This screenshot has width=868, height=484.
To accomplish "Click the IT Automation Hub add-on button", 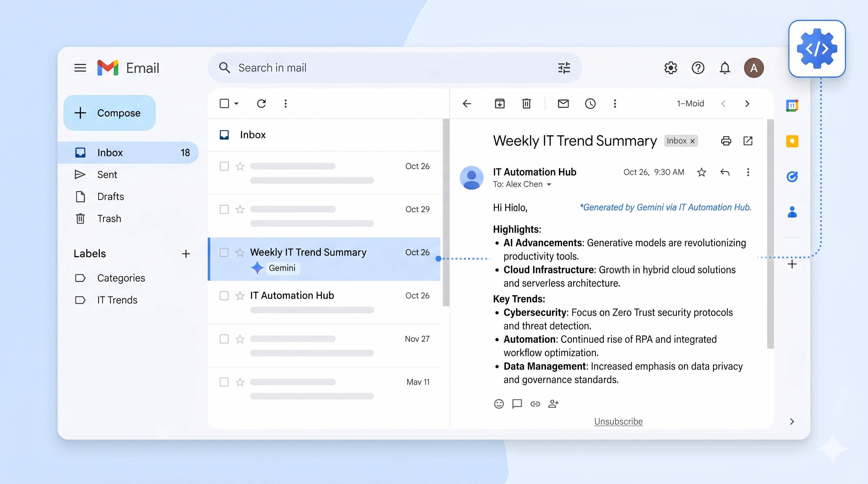I will coord(817,49).
